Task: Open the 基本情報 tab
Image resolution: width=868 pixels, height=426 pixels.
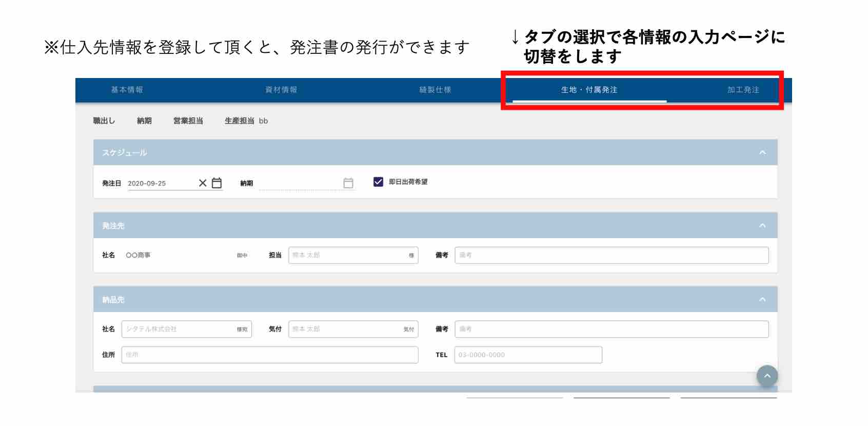Action: (127, 90)
